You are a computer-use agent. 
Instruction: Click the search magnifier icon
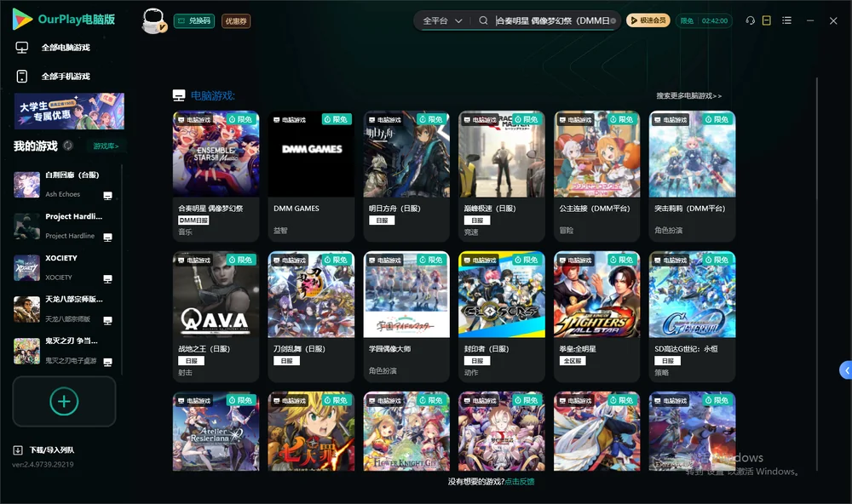click(483, 20)
